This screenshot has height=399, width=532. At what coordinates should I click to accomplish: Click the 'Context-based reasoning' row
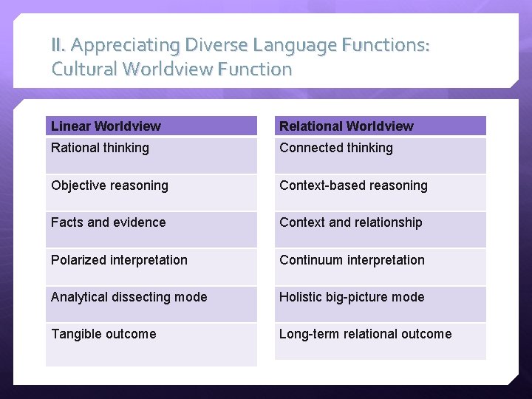tap(381, 193)
